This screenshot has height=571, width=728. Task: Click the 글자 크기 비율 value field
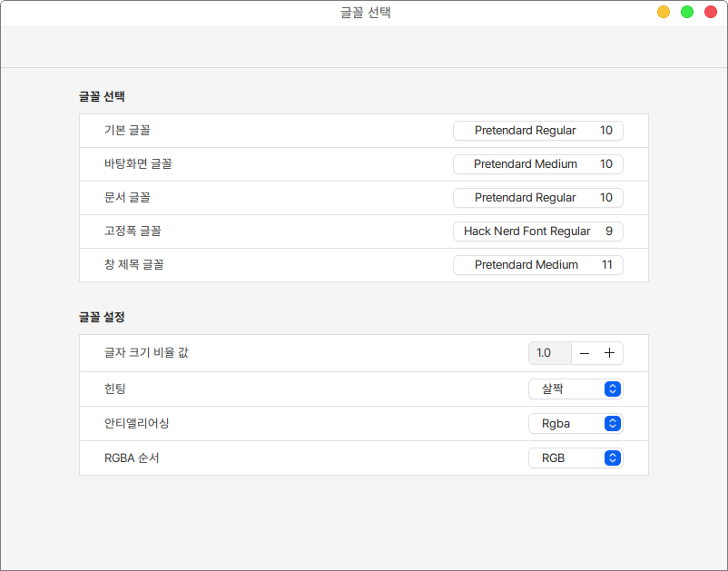(549, 353)
